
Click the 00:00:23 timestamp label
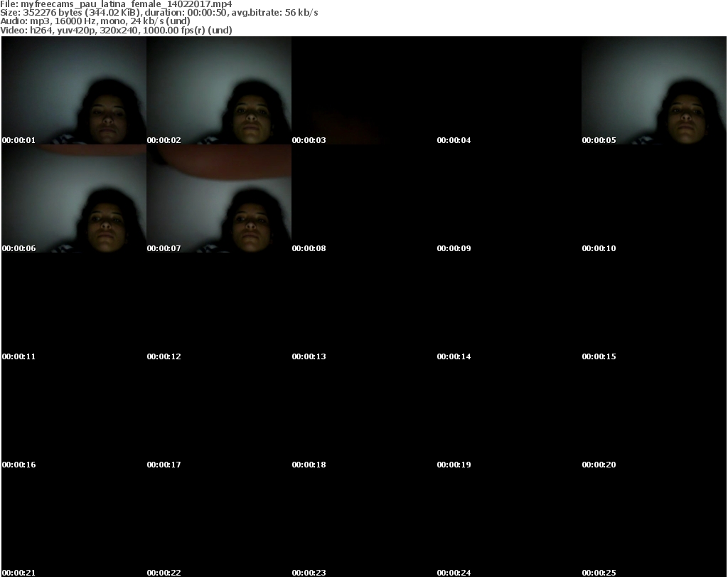tap(309, 573)
